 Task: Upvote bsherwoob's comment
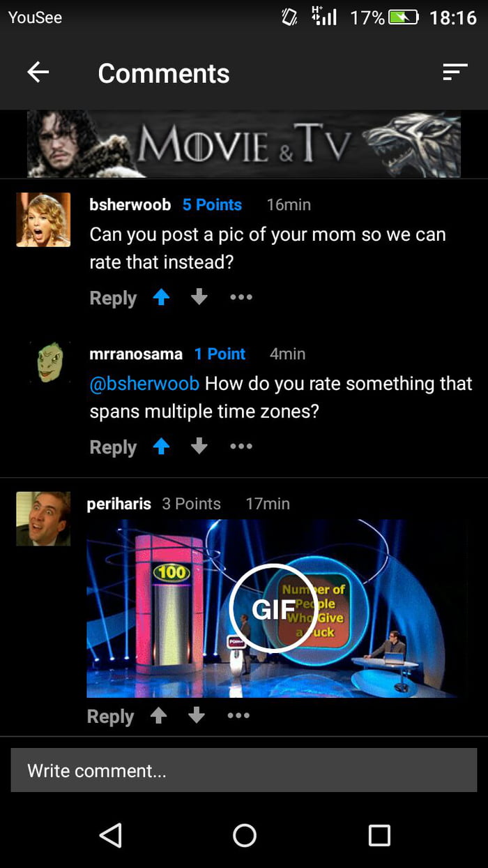pos(161,298)
